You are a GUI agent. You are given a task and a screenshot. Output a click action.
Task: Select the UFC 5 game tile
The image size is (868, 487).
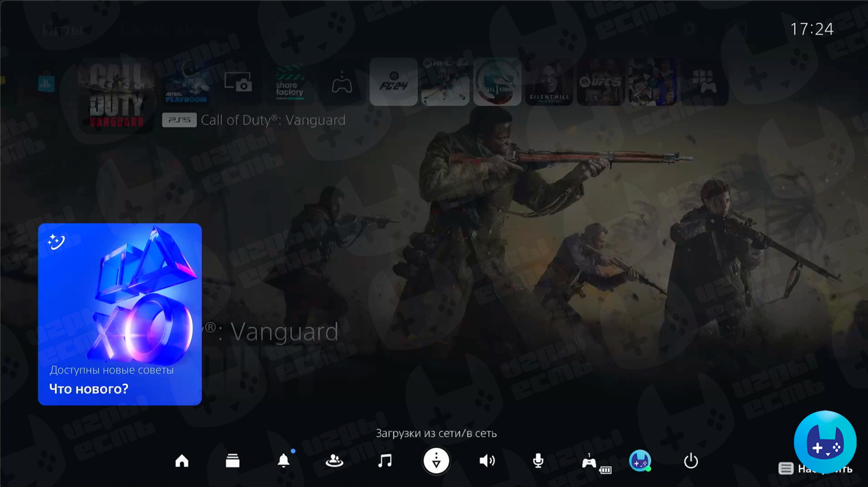click(x=600, y=82)
